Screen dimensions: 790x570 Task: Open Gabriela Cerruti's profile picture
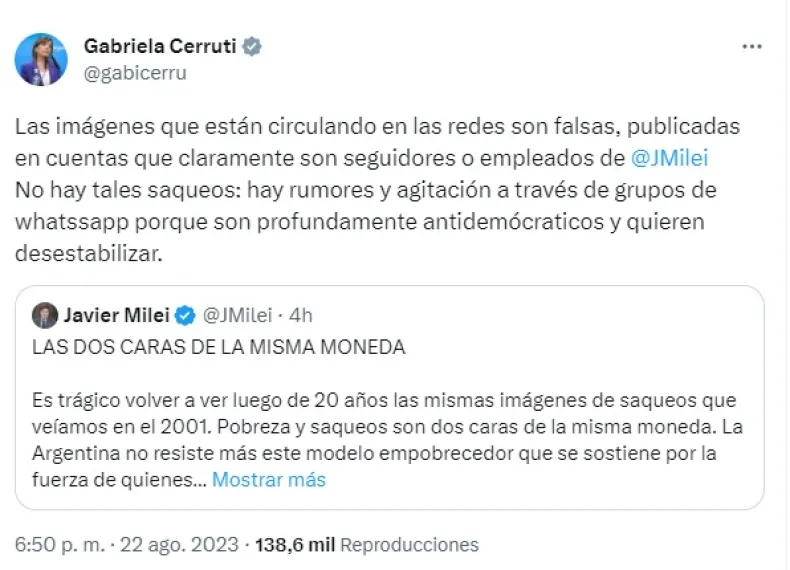pyautogui.click(x=41, y=59)
